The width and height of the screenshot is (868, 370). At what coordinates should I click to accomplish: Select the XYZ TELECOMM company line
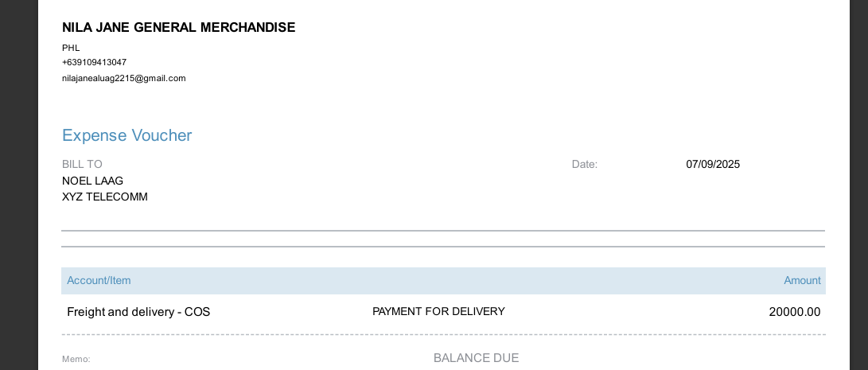(104, 197)
